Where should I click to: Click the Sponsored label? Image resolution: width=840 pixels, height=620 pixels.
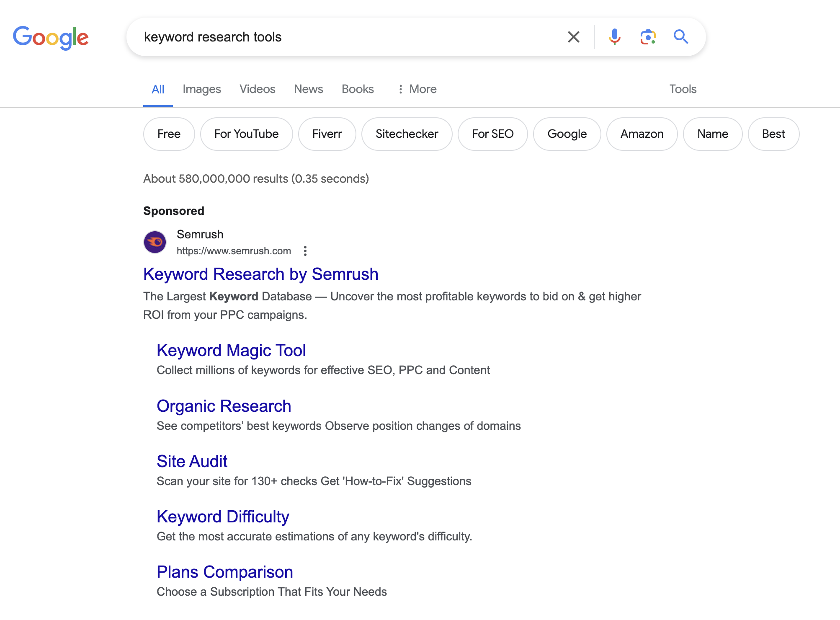click(x=174, y=211)
